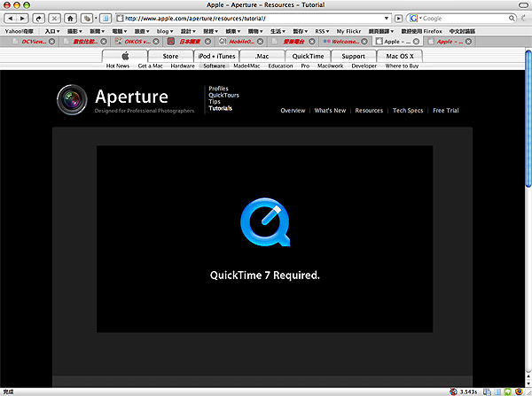Click the Stop loading X button

55,19
